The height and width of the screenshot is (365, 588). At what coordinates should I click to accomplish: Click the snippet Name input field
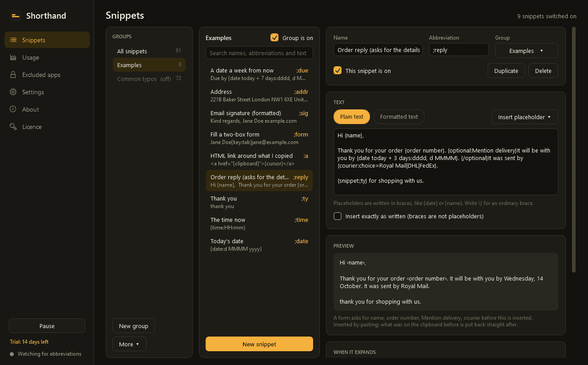pos(378,50)
